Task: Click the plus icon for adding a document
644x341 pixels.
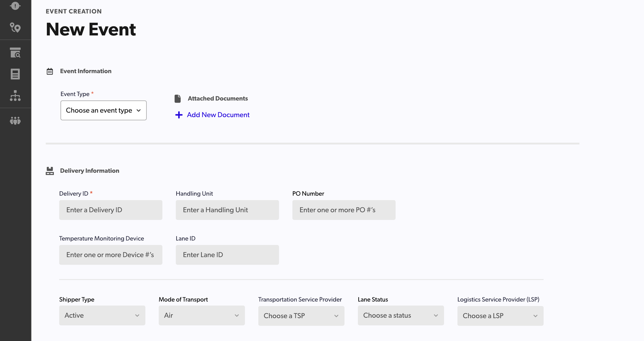Action: point(179,115)
